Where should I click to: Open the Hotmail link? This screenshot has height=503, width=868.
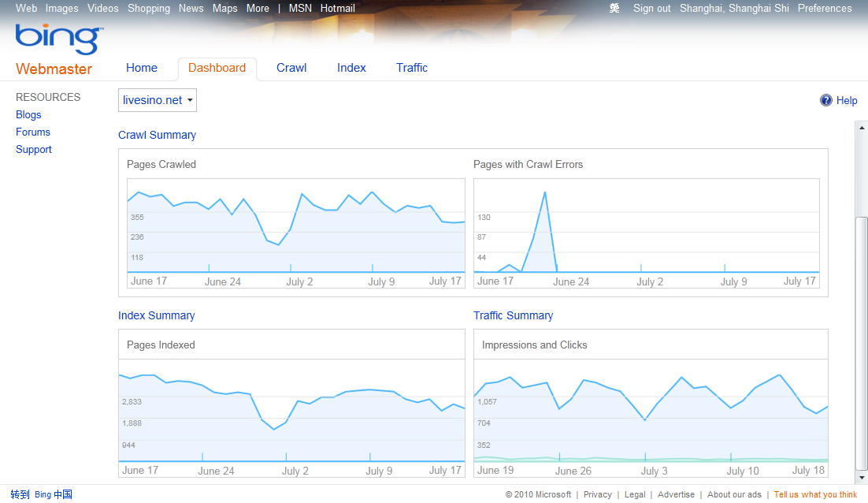coord(338,9)
